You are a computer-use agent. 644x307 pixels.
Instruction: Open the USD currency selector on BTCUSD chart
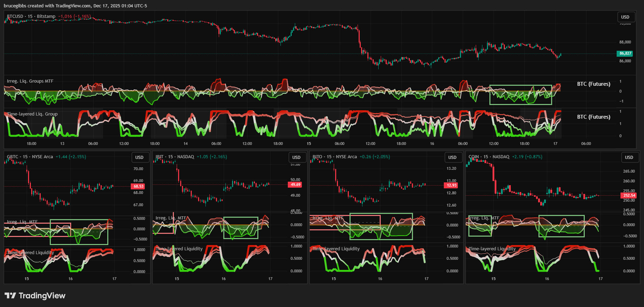[625, 17]
